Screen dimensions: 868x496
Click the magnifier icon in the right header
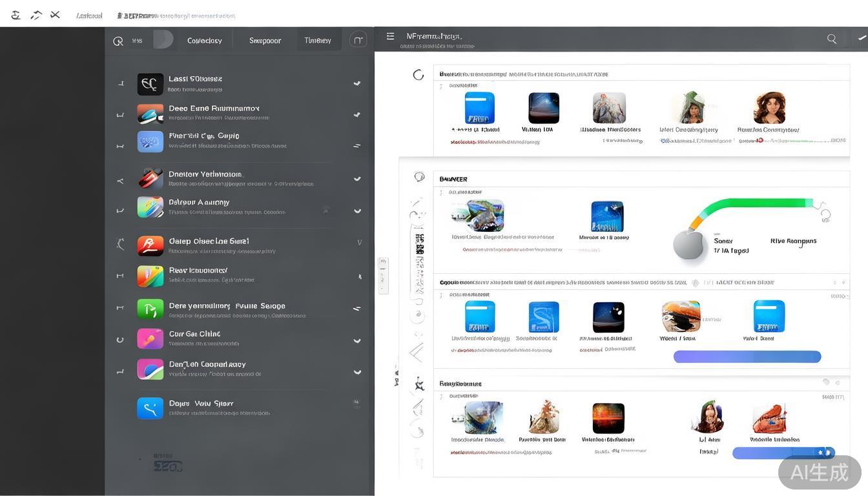pos(832,39)
